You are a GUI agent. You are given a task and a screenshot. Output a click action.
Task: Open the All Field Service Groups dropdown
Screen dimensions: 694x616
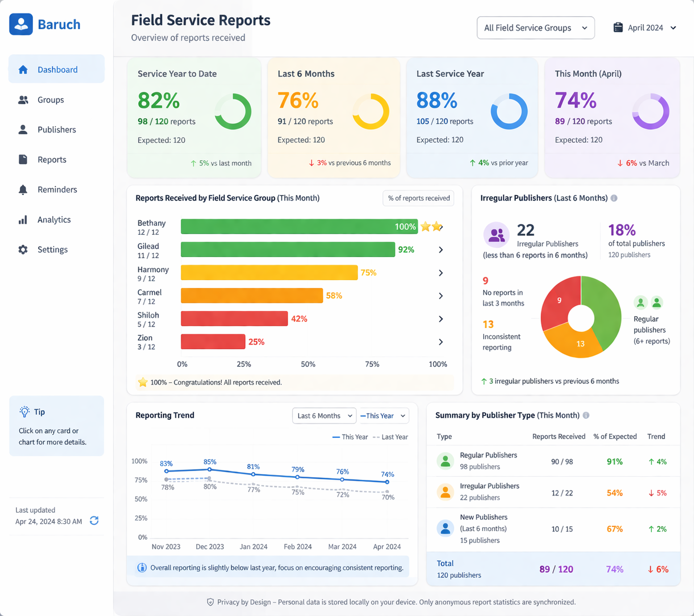[535, 28]
